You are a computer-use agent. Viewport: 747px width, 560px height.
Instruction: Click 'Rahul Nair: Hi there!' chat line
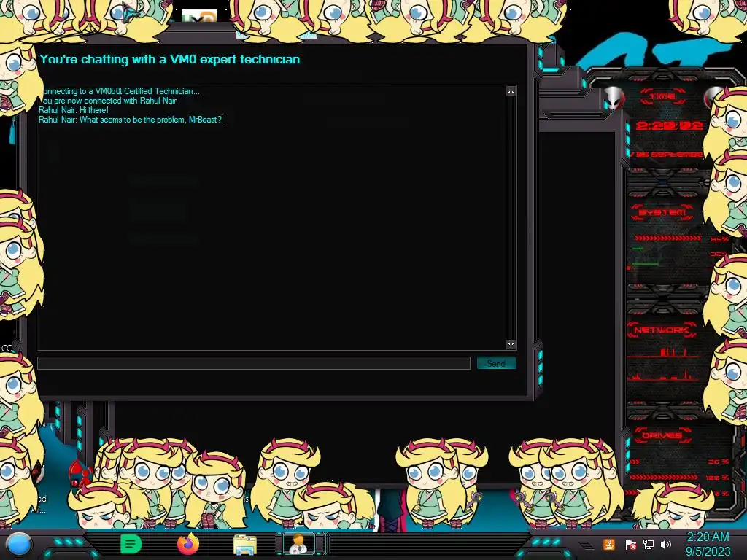tap(74, 110)
